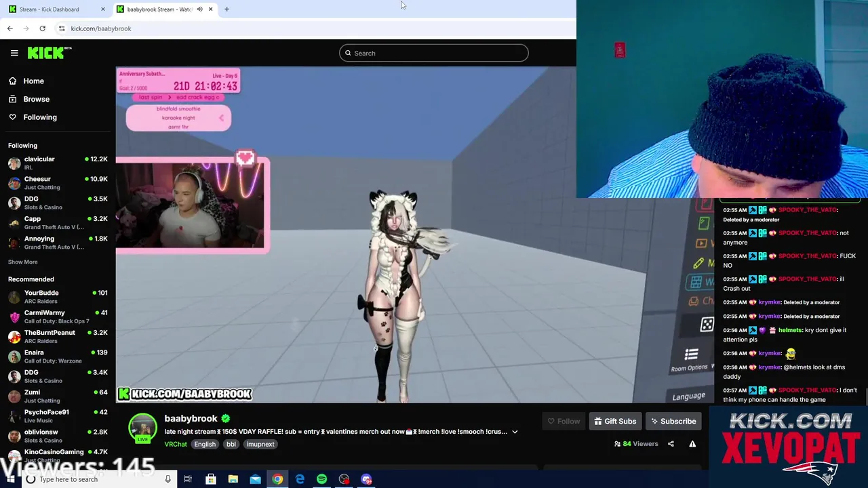Image resolution: width=868 pixels, height=488 pixels.
Task: Expand the stream title with chevron
Action: (515, 432)
